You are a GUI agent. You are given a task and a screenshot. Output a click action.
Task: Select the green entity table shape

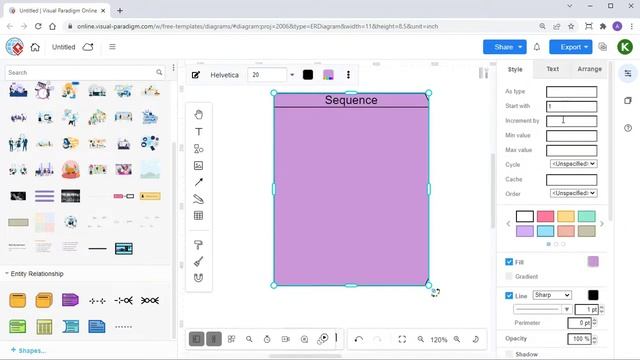(x=18, y=327)
